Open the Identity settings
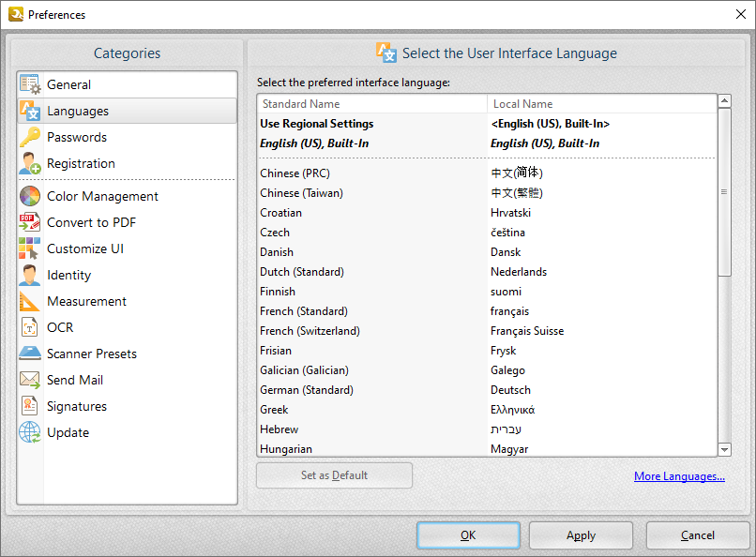756x557 pixels. (70, 275)
